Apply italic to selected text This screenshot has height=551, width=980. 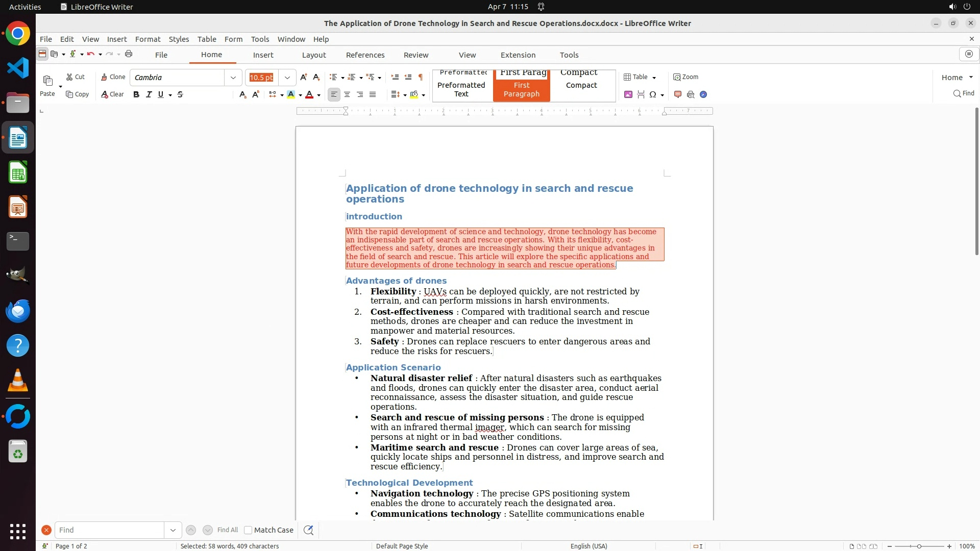149,94
